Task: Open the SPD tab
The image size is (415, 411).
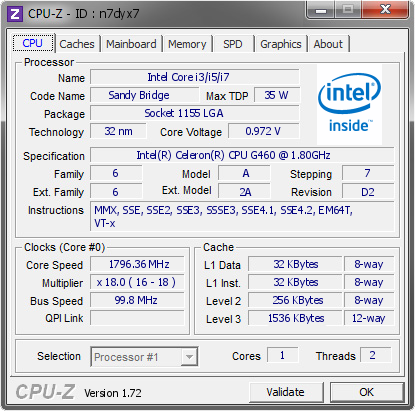Action: 233,44
